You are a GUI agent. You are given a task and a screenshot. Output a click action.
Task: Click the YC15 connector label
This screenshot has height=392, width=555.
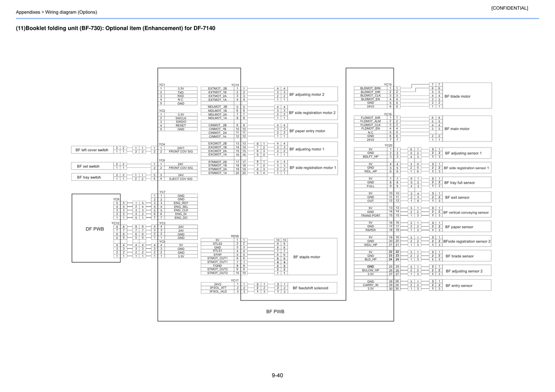pyautogui.click(x=388, y=84)
